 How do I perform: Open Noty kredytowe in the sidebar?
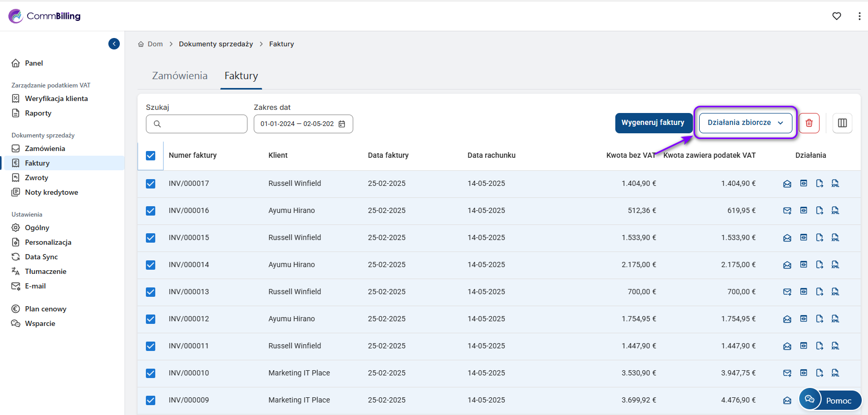click(51, 192)
